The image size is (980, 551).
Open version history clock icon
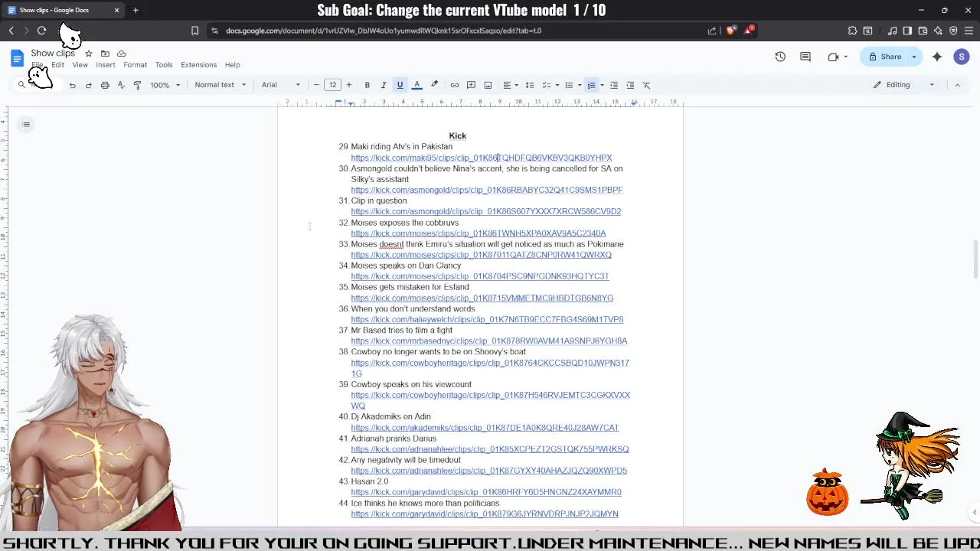tap(780, 57)
